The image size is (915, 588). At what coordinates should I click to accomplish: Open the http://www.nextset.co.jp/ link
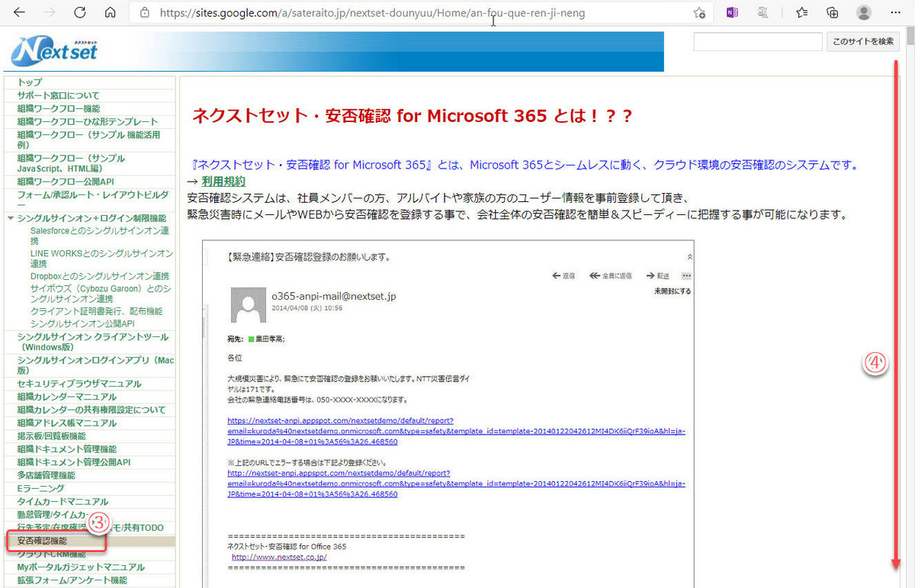[x=280, y=557]
